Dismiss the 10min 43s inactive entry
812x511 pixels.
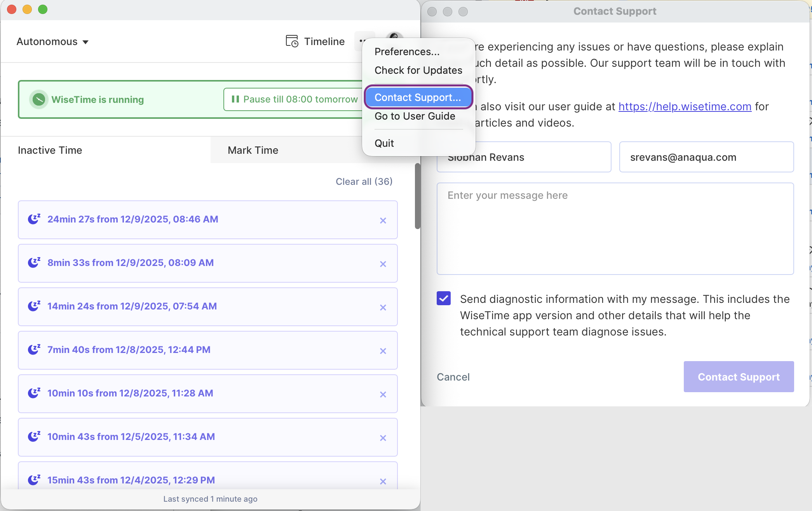383,438
